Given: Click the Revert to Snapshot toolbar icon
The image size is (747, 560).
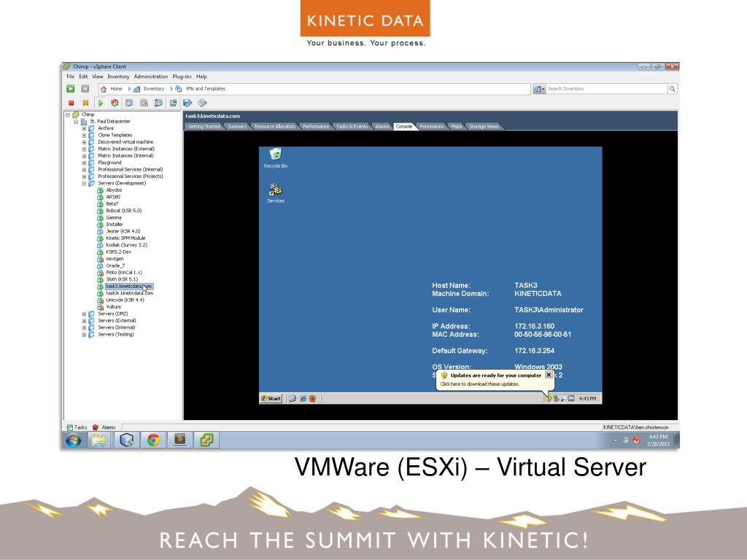Looking at the screenshot, I should point(144,103).
